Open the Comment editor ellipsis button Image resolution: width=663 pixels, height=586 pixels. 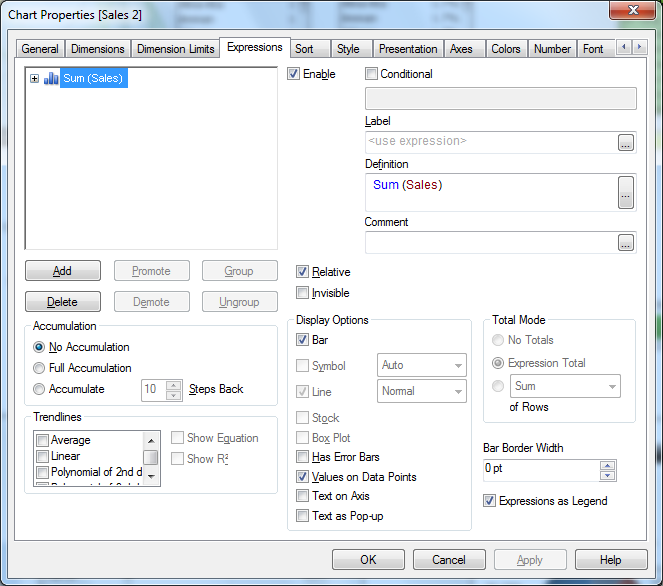tap(626, 243)
